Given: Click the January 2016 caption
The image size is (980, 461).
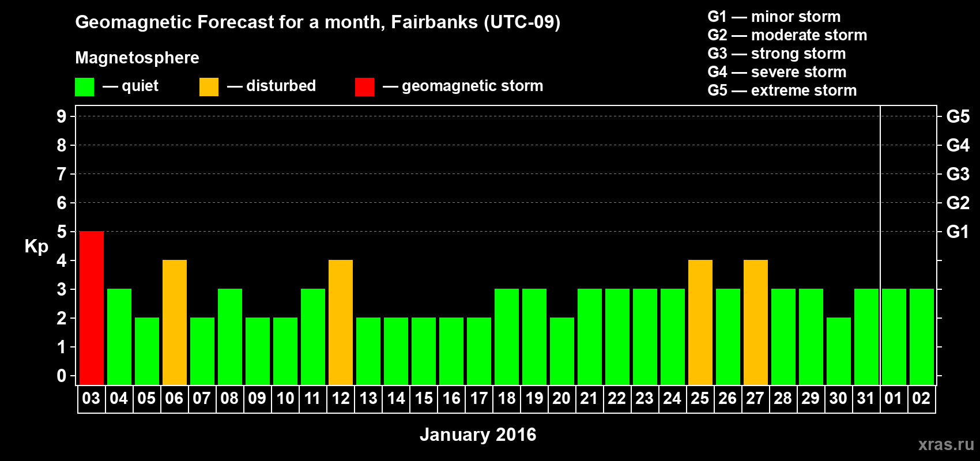Looking at the screenshot, I should 478,434.
